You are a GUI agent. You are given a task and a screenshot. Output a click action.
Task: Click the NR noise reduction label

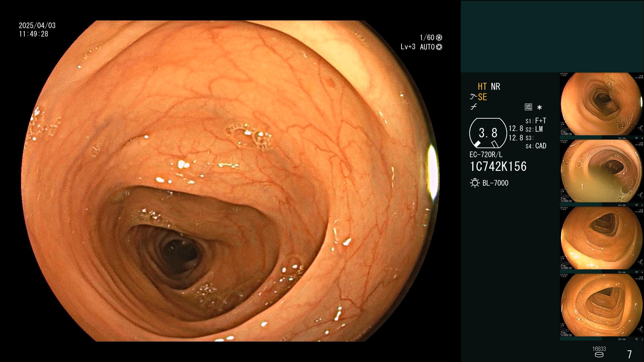click(x=495, y=87)
